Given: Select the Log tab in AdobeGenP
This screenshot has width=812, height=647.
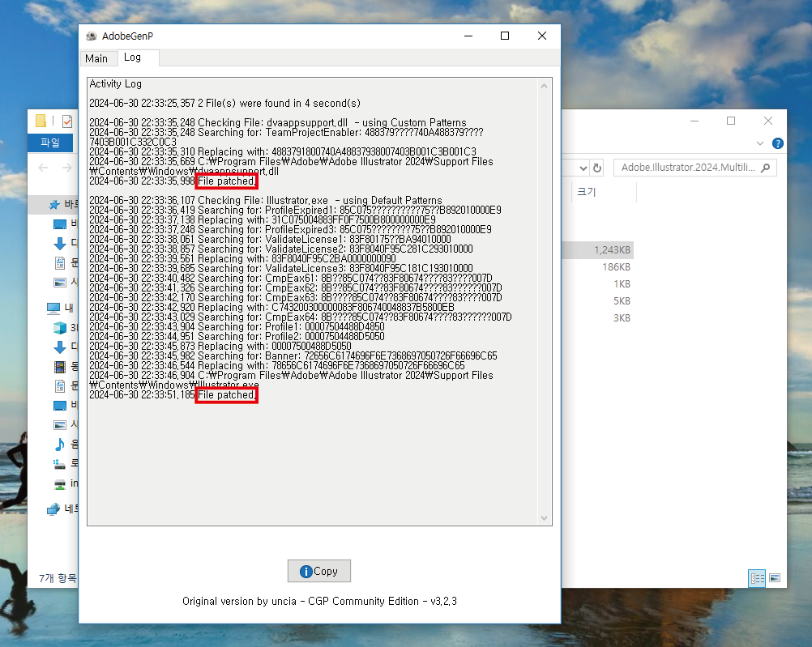Looking at the screenshot, I should (133, 57).
